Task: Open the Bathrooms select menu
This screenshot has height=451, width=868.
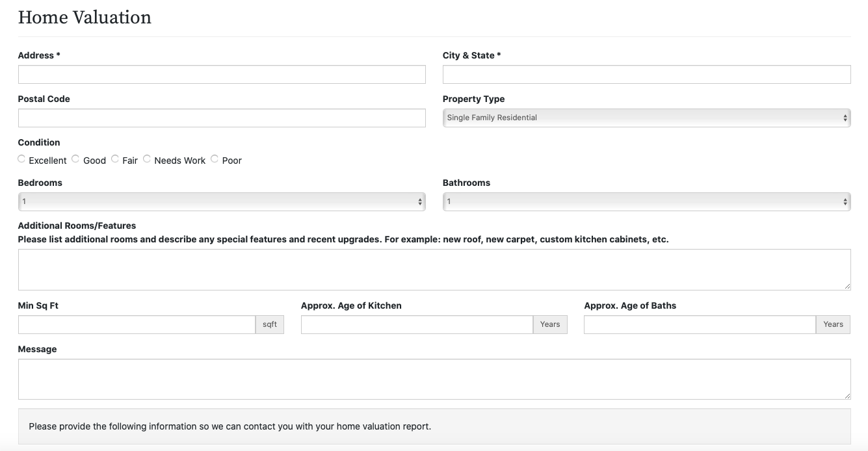Action: pos(646,201)
